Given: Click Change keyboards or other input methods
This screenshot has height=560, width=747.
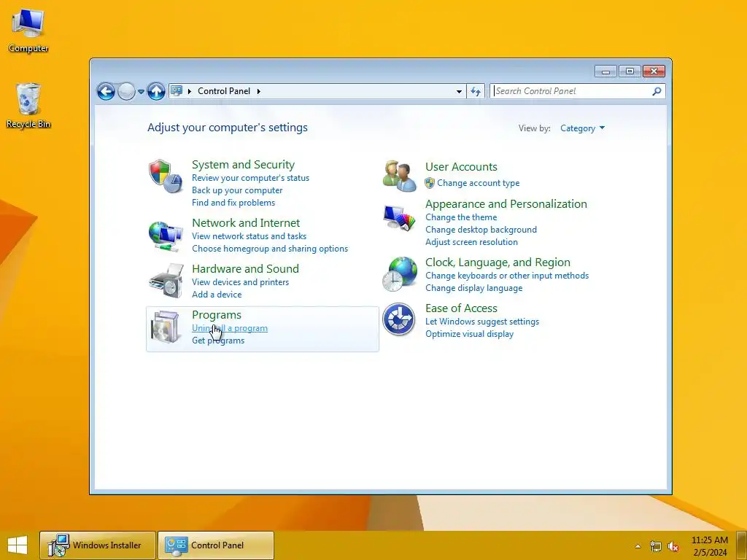Looking at the screenshot, I should pyautogui.click(x=507, y=275).
